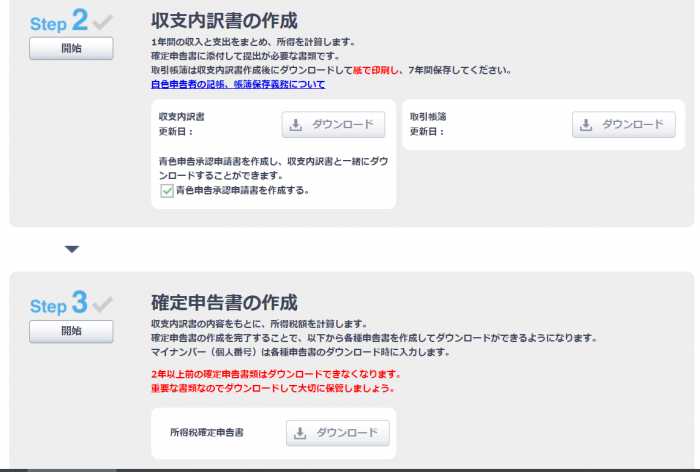Click 収支内訳書の作成 heading

(224, 21)
